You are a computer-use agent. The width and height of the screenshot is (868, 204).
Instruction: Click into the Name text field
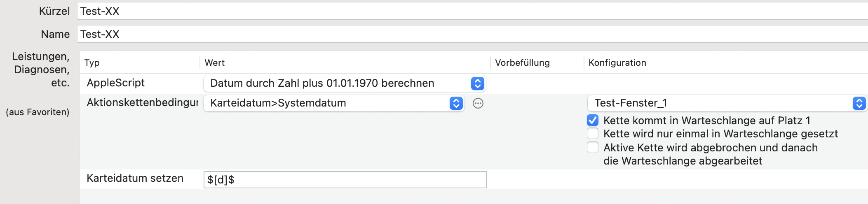472,34
